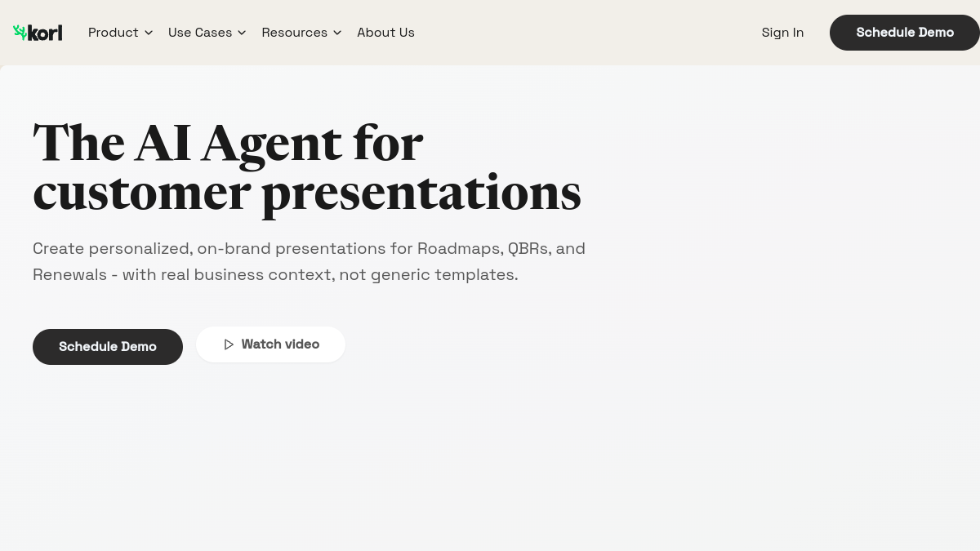
Task: Click the line "Renewals - with real business context"
Action: pos(183,274)
